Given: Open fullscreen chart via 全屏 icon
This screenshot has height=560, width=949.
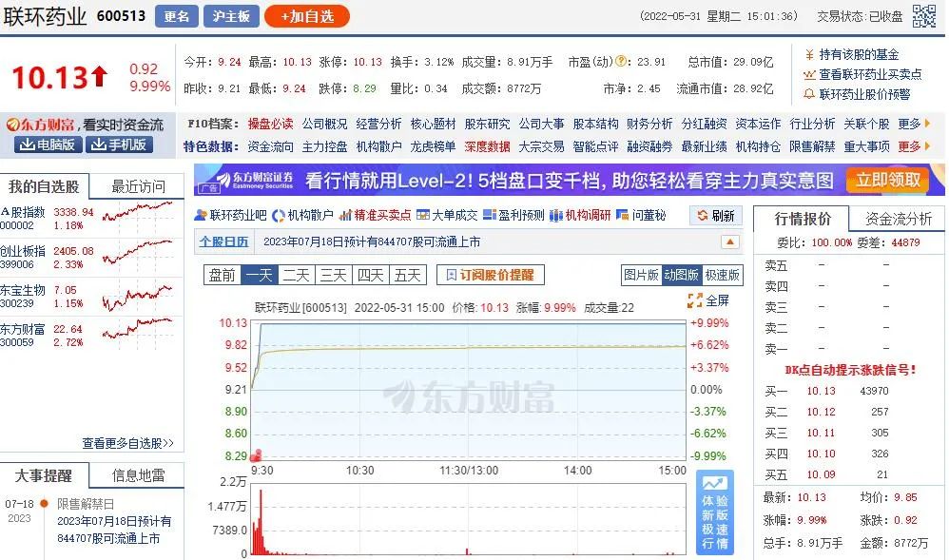Looking at the screenshot, I should 708,300.
